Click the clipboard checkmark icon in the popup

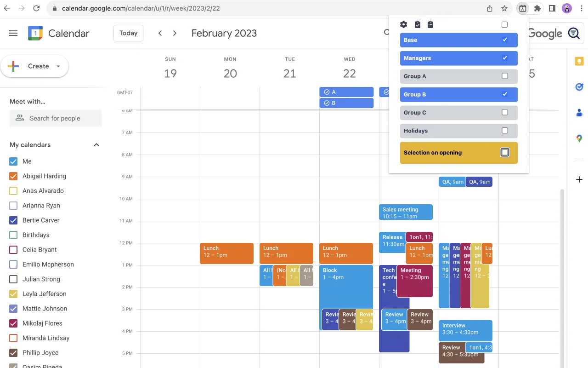[417, 24]
